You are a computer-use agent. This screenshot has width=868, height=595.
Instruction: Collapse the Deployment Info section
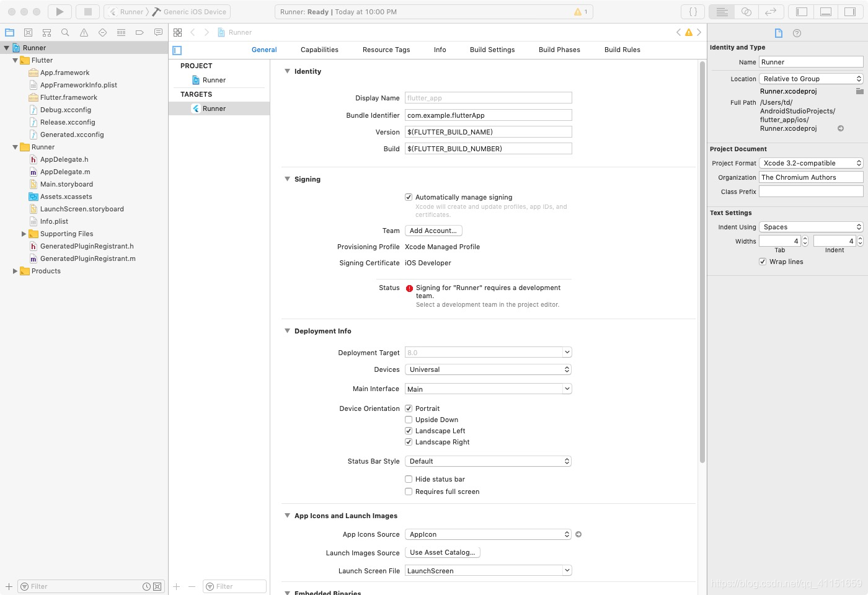click(287, 331)
